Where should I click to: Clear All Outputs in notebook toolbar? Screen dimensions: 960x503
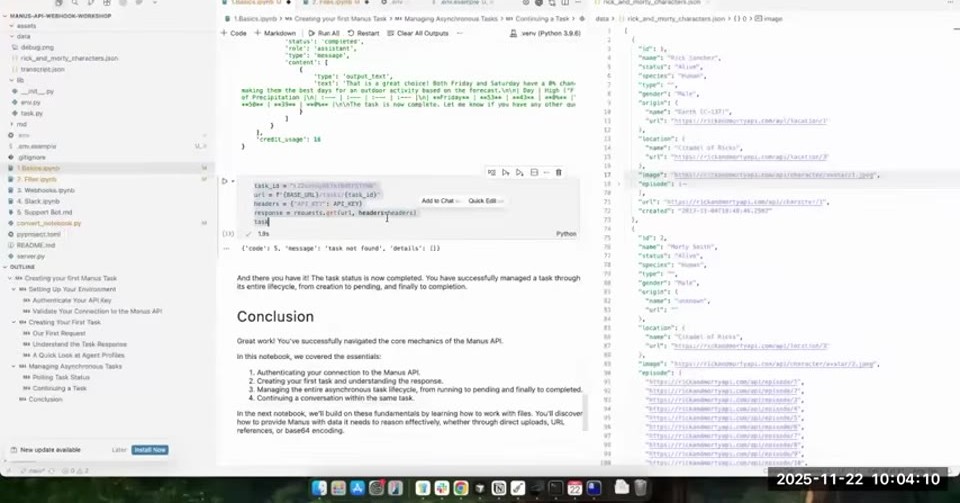pos(418,33)
